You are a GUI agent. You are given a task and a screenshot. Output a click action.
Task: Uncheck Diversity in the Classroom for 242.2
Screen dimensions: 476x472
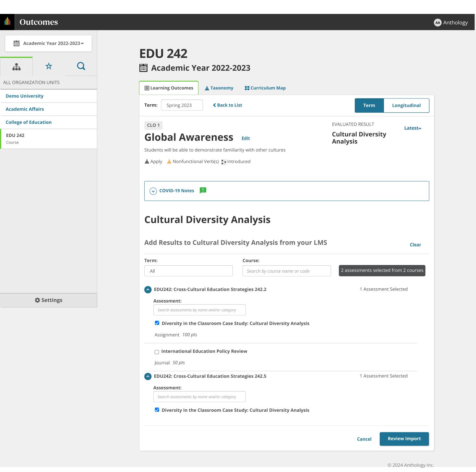pyautogui.click(x=157, y=323)
